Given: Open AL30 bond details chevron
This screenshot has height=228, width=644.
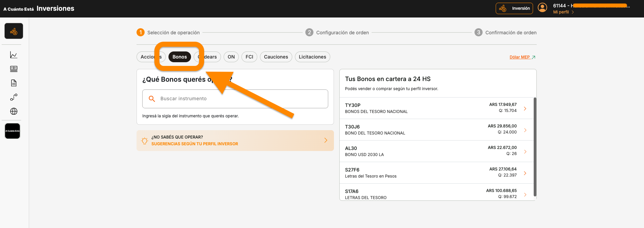Looking at the screenshot, I should [525, 152].
